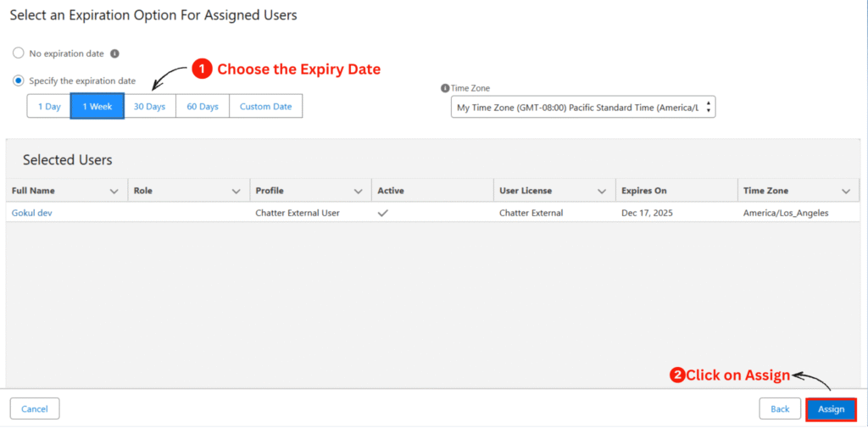Choose the 1 Week expiration option

tap(97, 106)
